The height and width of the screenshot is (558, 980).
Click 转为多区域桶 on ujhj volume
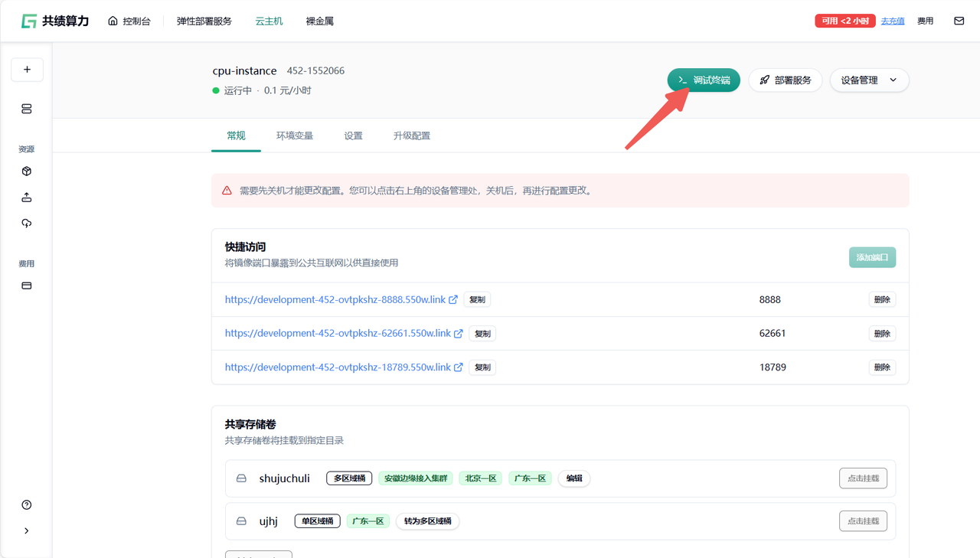point(427,521)
